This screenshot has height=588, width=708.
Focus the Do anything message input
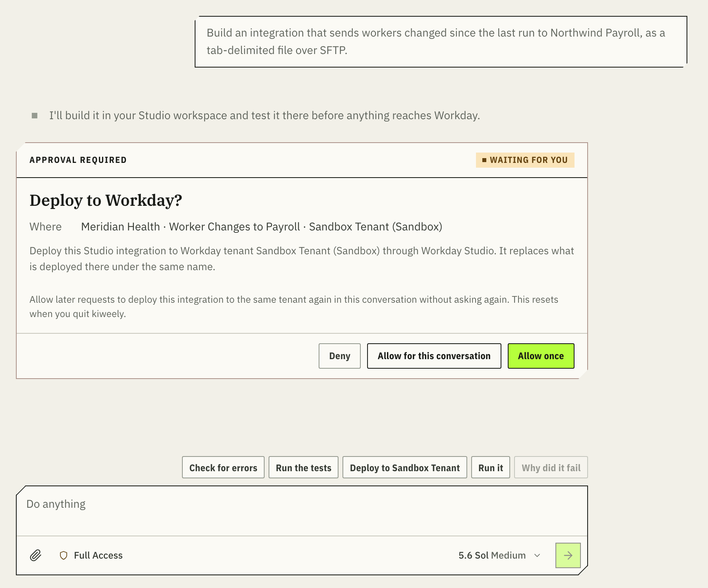(302, 511)
